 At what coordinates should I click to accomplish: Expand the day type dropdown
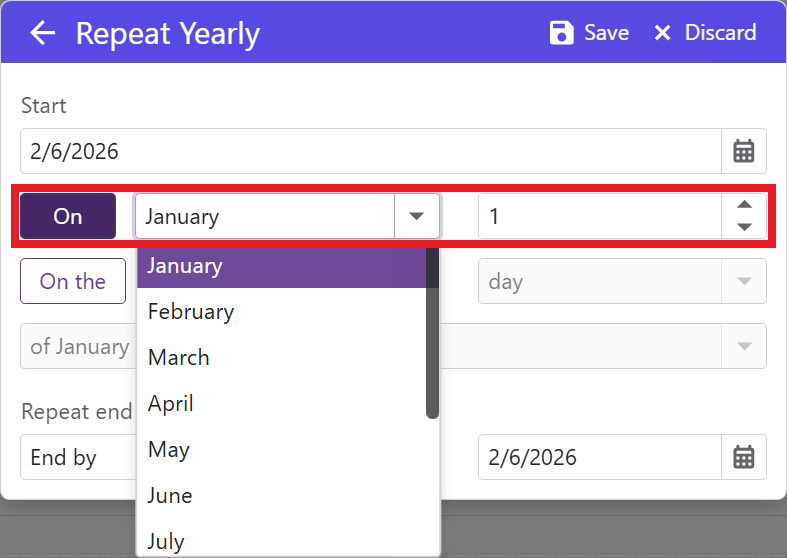point(744,281)
